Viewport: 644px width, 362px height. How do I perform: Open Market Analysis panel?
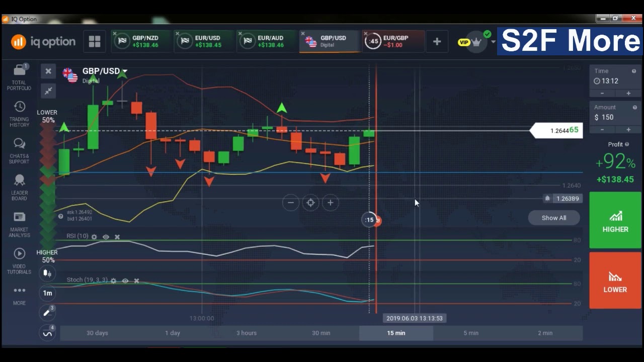(x=19, y=224)
